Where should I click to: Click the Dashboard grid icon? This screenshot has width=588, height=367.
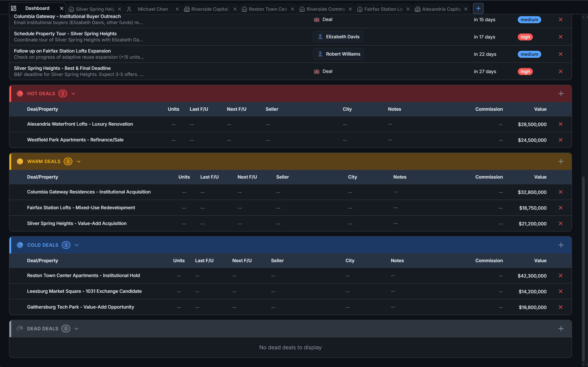pyautogui.click(x=14, y=9)
